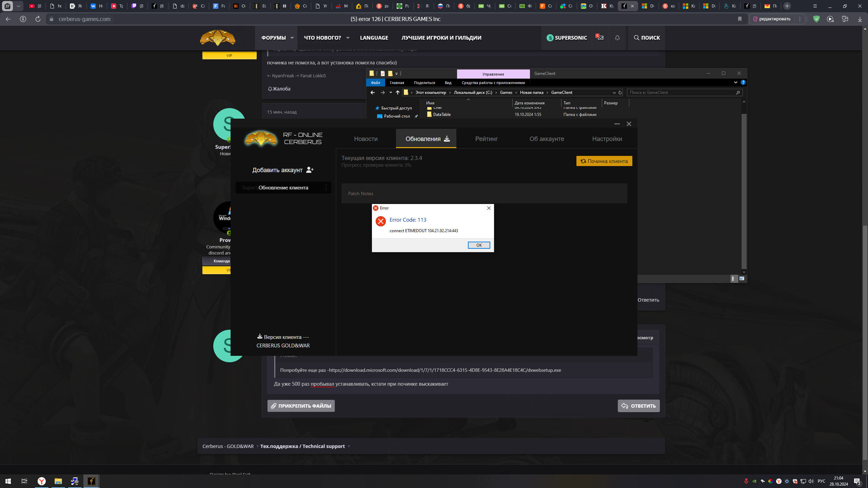Click Добавить аккаунт add-user icon
868x488 pixels.
310,170
